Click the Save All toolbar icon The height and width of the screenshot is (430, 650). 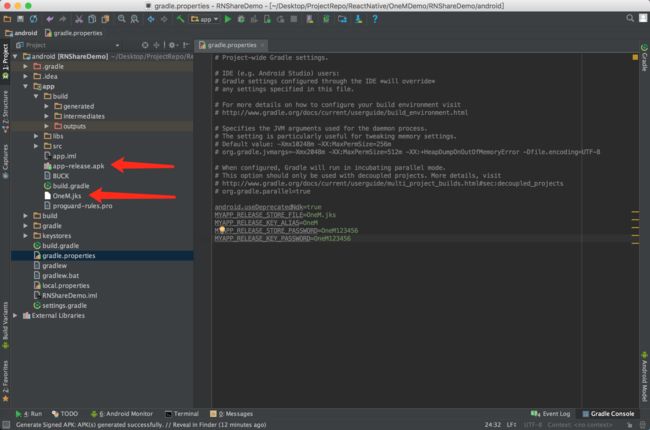tap(20, 19)
